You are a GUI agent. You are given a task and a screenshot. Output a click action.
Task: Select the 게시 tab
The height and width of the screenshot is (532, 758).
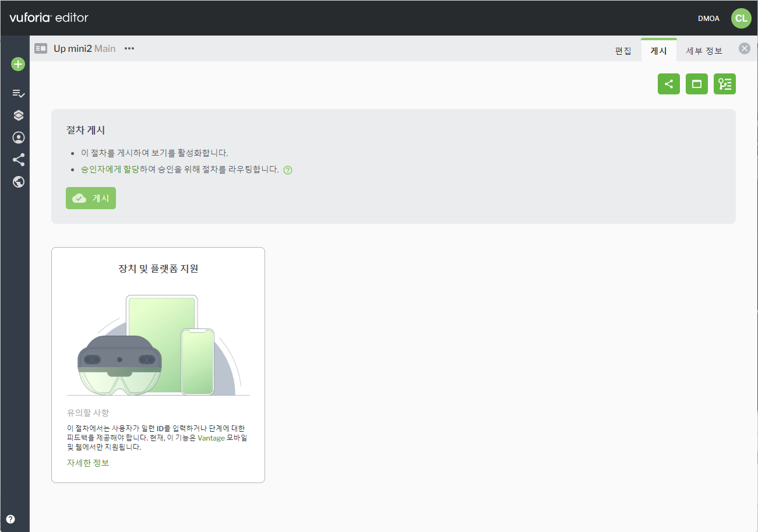tap(658, 51)
